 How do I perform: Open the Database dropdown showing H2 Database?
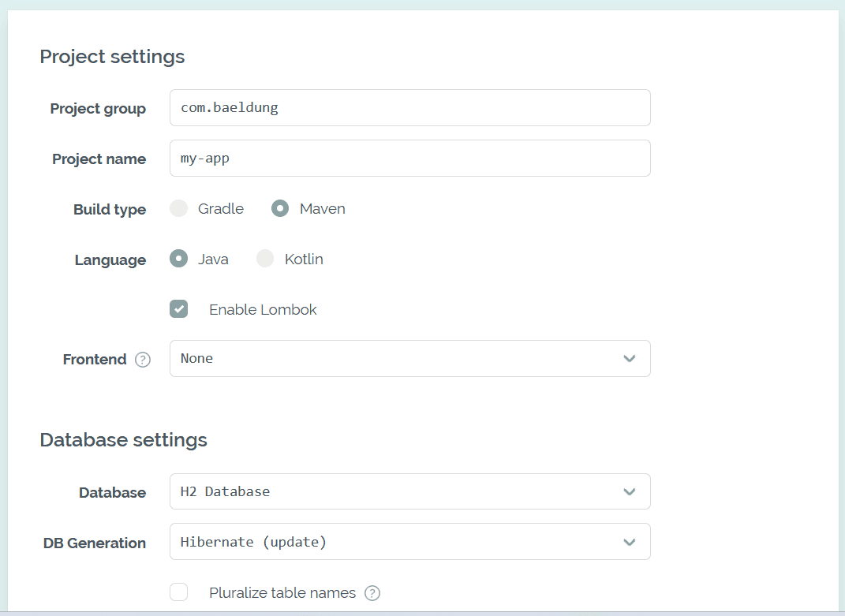point(410,491)
